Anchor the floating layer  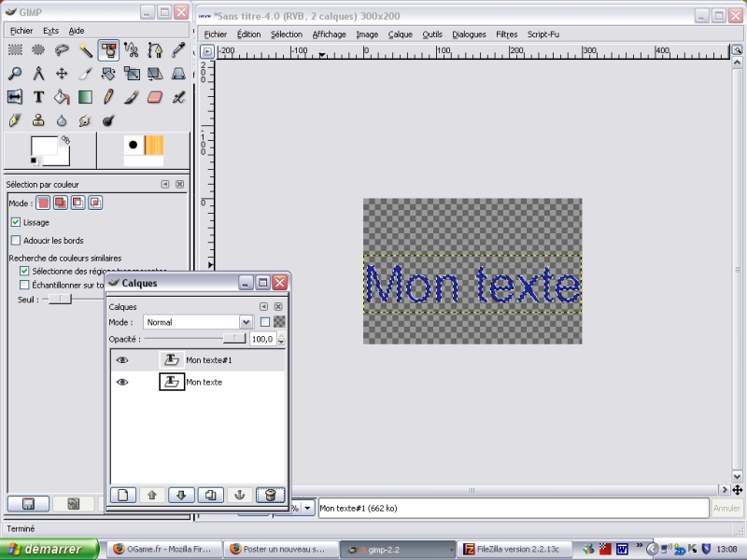coord(240,496)
